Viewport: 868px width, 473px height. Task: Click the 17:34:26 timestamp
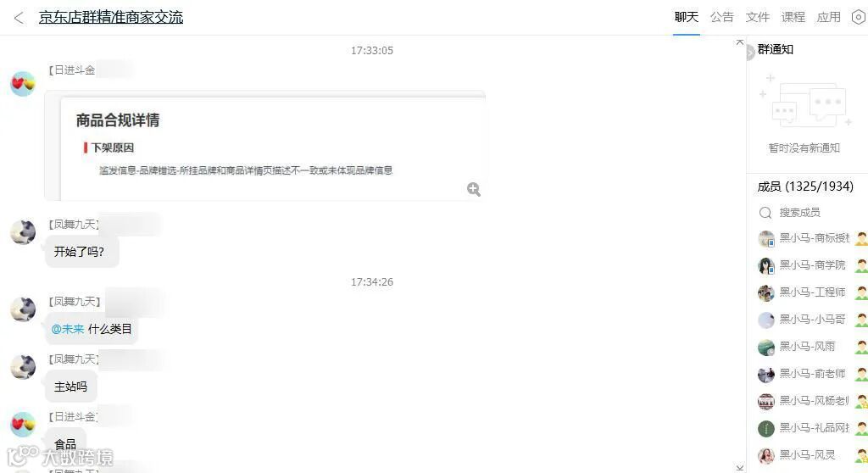coord(372,282)
